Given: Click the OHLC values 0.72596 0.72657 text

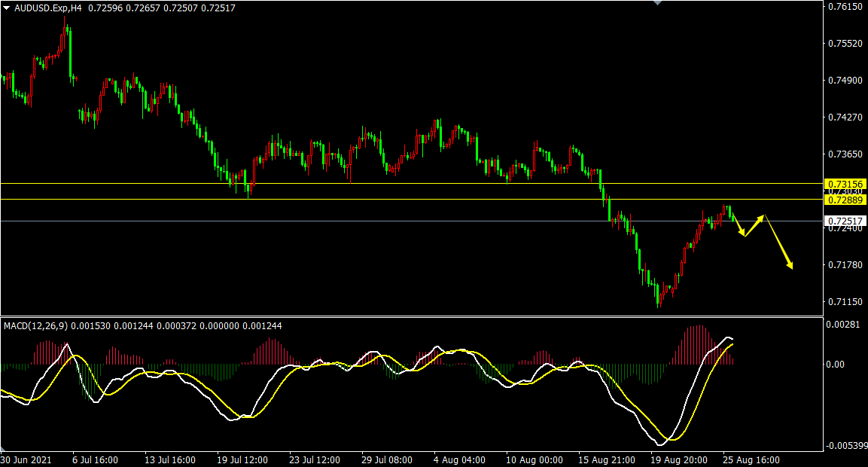Looking at the screenshot, I should tap(124, 8).
